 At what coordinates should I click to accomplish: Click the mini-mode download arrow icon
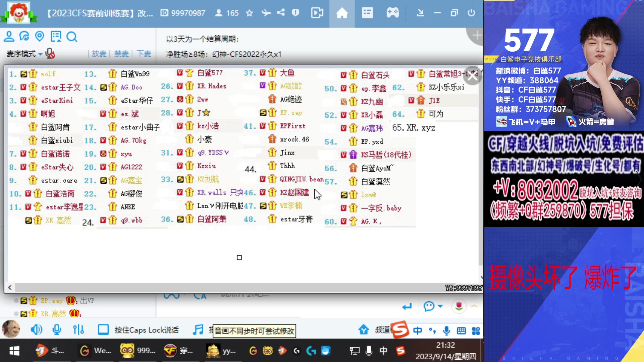tap(420, 13)
